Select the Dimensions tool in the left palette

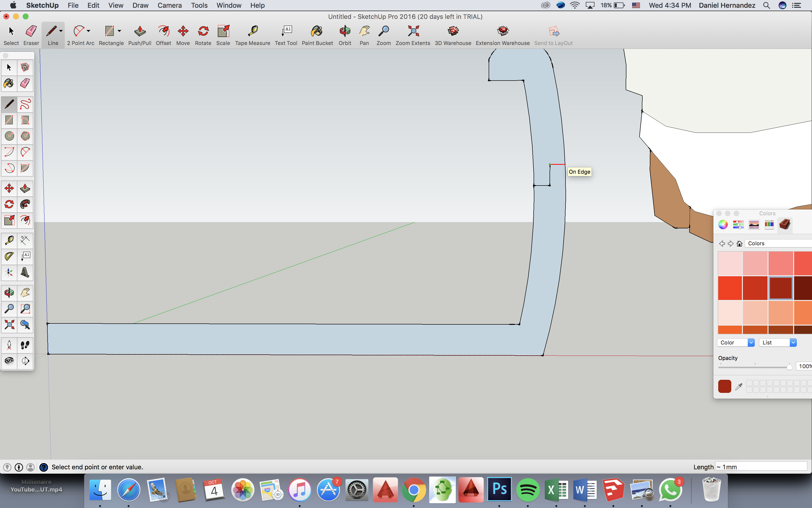pyautogui.click(x=25, y=240)
